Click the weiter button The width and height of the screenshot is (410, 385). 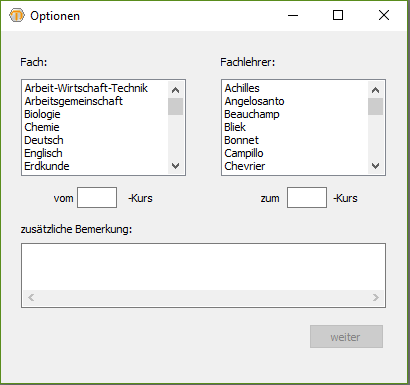point(346,337)
